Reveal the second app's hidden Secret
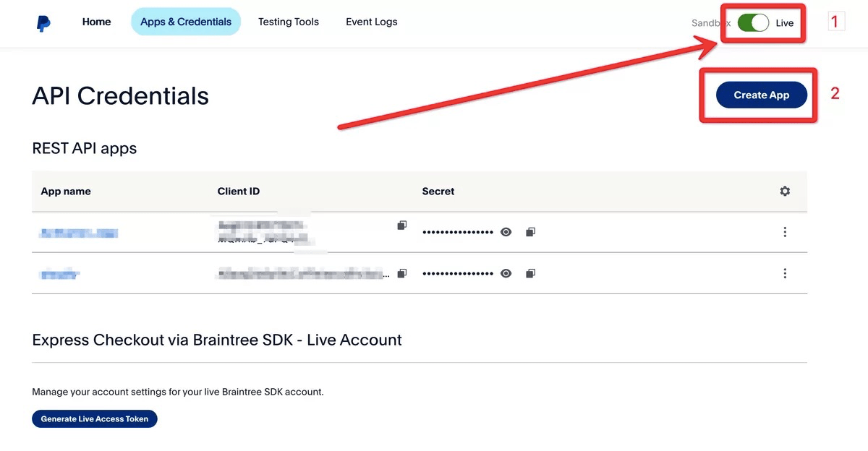Image resolution: width=868 pixels, height=451 pixels. tap(506, 273)
